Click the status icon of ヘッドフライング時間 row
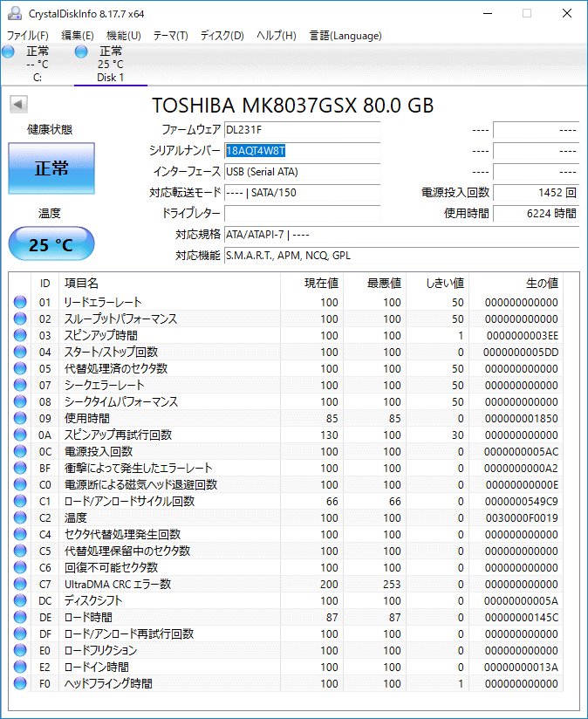The width and height of the screenshot is (588, 719). tap(20, 683)
